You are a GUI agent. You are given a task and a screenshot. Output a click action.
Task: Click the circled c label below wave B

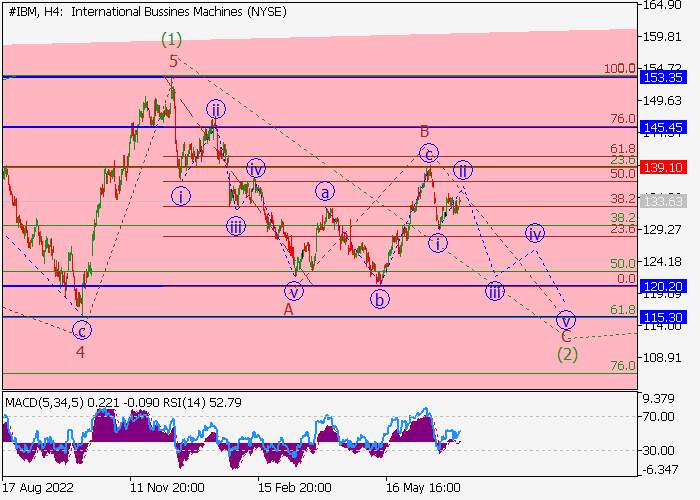click(x=429, y=154)
